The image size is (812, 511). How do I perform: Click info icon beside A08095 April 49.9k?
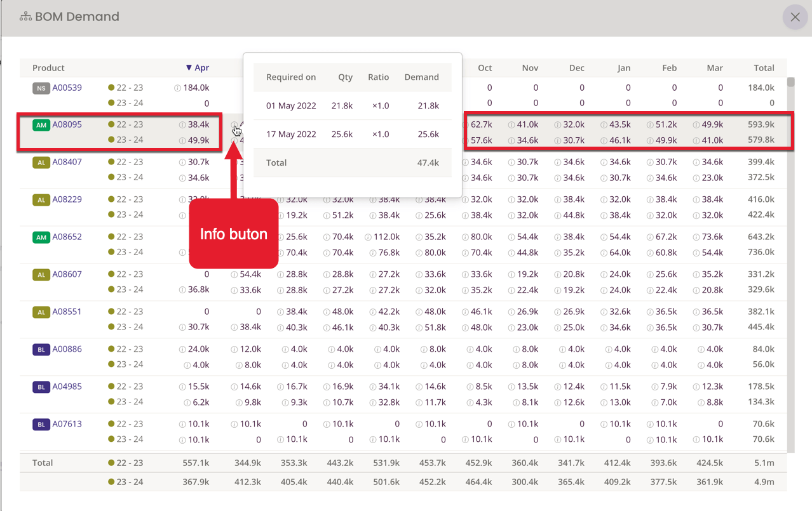click(182, 141)
